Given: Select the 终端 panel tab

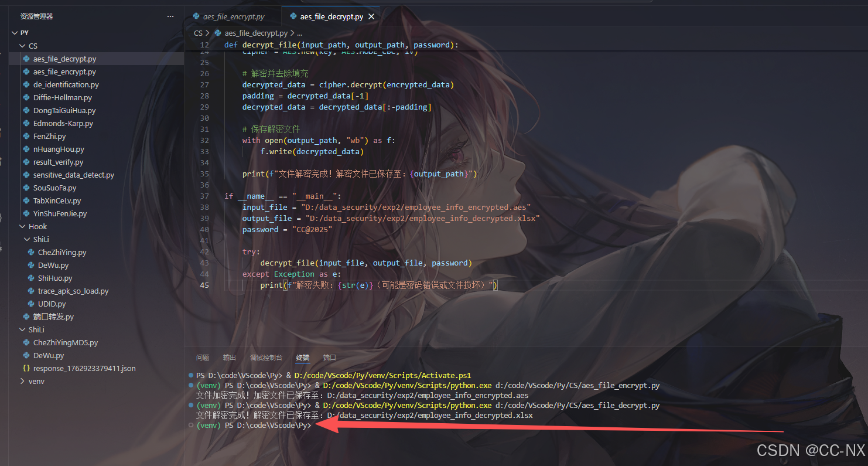Looking at the screenshot, I should pyautogui.click(x=303, y=358).
